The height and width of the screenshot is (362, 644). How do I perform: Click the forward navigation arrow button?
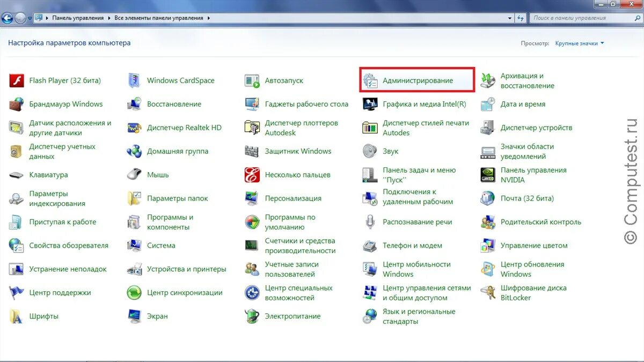(x=20, y=18)
